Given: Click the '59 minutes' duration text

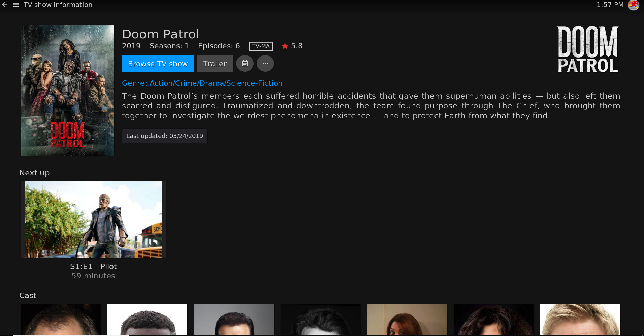Looking at the screenshot, I should tap(93, 276).
